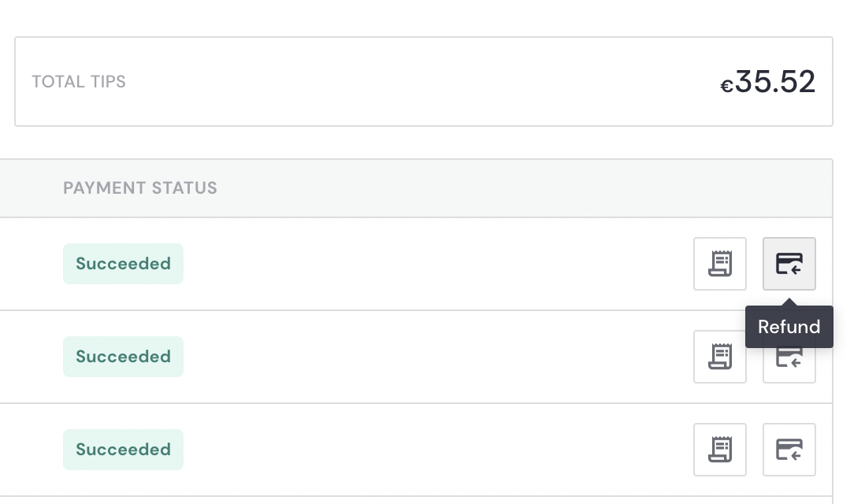Refund the third succeeded payment
Image resolution: width=865 pixels, height=504 pixels.
tap(789, 450)
